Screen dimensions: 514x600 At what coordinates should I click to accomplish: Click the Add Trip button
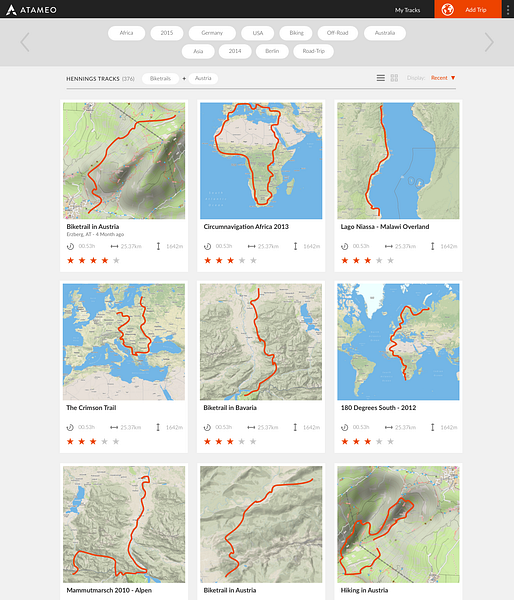pos(468,9)
